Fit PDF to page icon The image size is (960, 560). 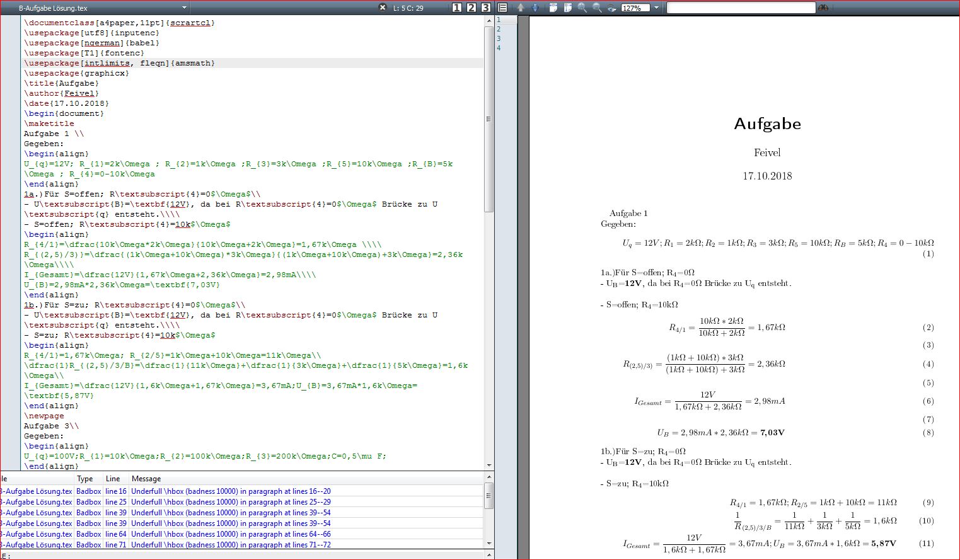point(568,8)
